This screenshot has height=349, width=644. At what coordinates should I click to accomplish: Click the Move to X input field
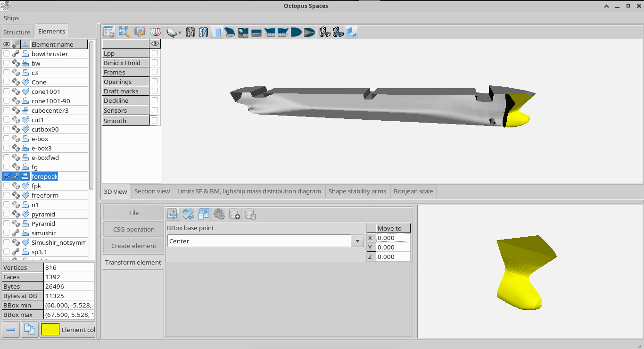[393, 238]
